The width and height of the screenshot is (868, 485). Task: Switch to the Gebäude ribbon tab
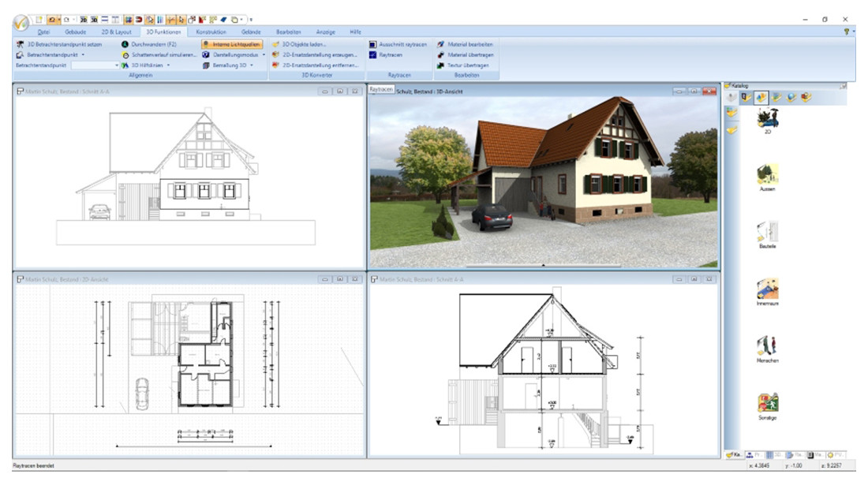click(x=76, y=32)
